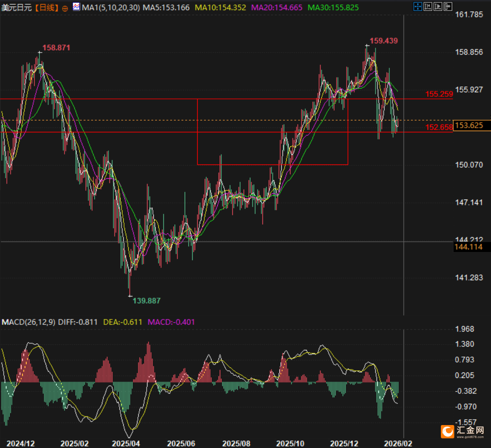
Task: Click the 153.625 current price tag
Action: pos(469,126)
